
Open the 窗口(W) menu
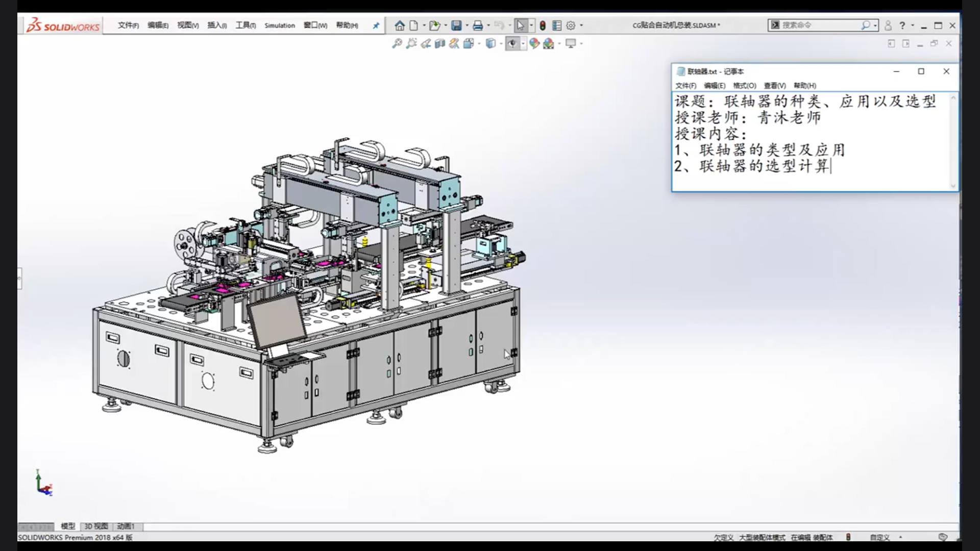pos(315,25)
